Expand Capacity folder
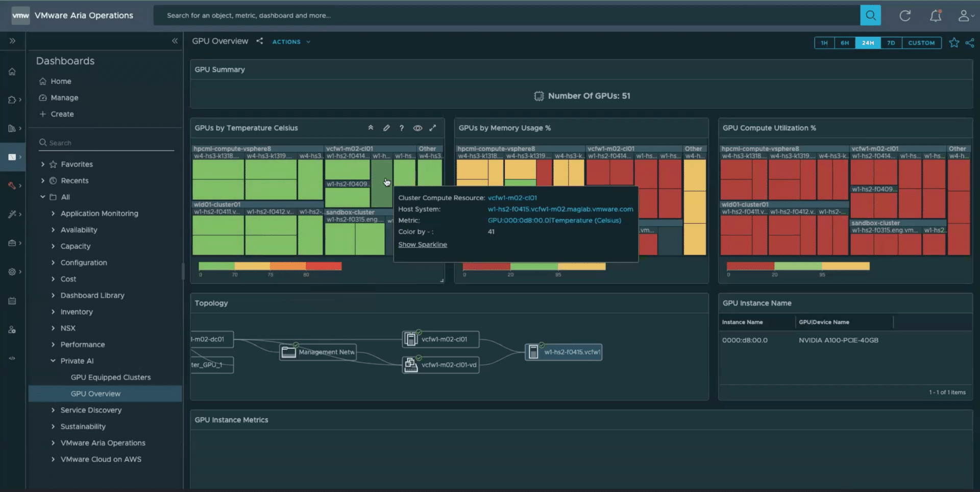The height and width of the screenshot is (492, 980). (x=53, y=246)
